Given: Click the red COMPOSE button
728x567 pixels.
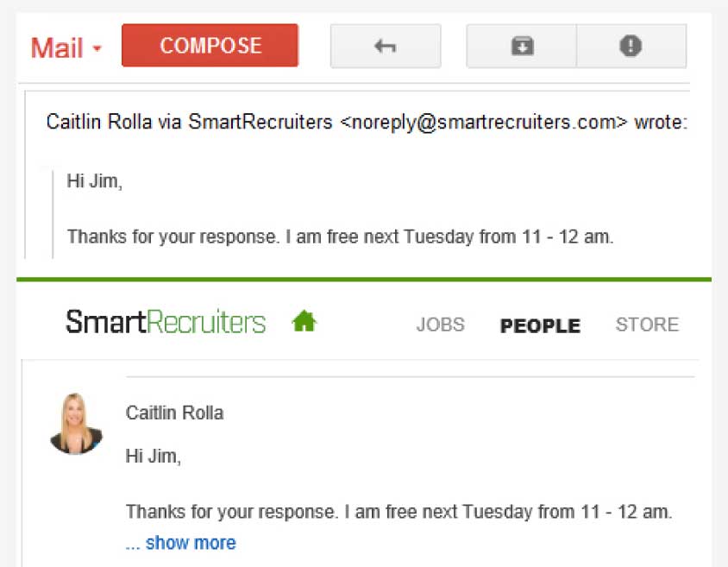Looking at the screenshot, I should 210,46.
